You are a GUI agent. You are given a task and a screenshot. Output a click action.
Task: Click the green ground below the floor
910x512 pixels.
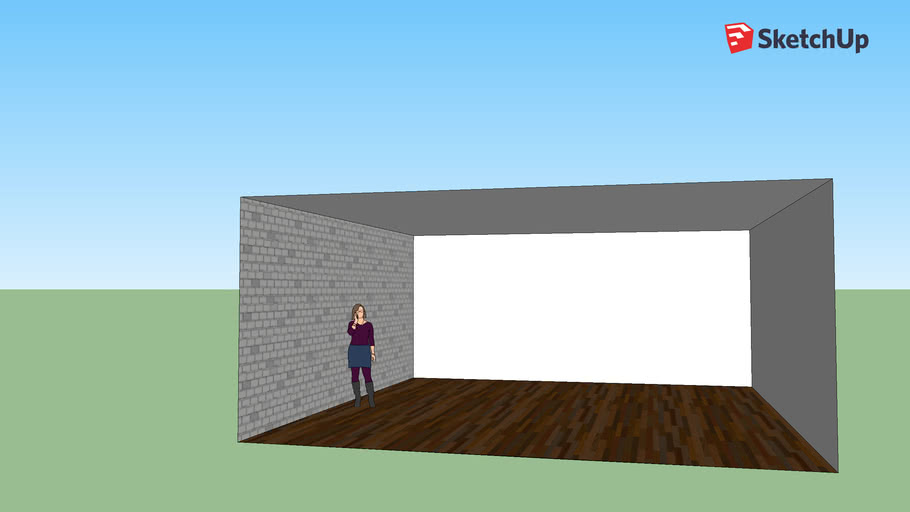[x=500, y=485]
